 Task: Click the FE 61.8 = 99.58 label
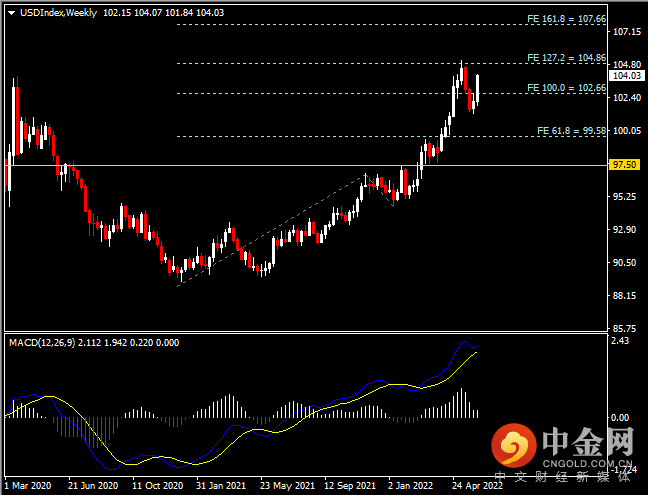(571, 131)
